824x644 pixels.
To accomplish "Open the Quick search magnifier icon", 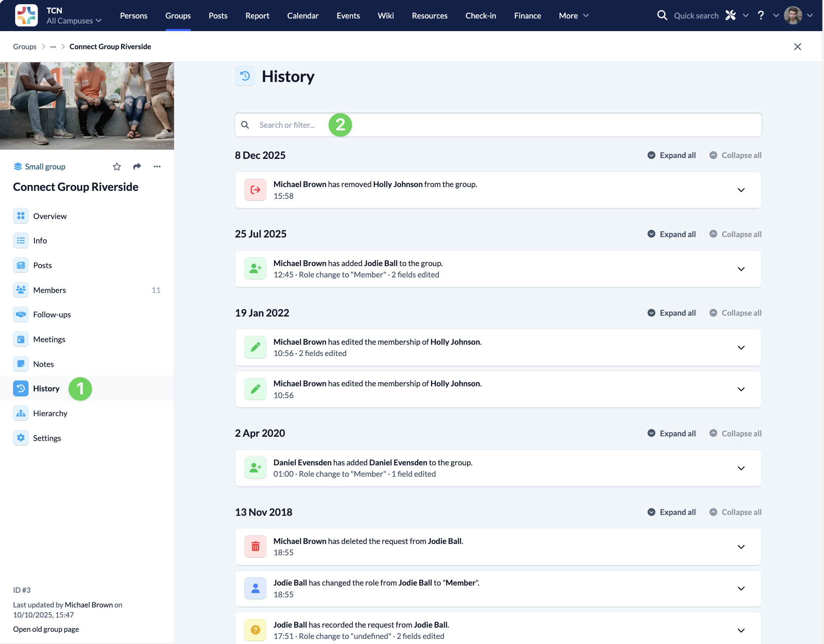I will 662,16.
